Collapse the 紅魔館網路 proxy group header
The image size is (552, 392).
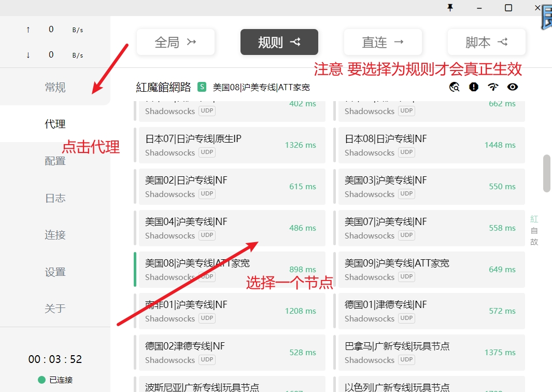164,87
